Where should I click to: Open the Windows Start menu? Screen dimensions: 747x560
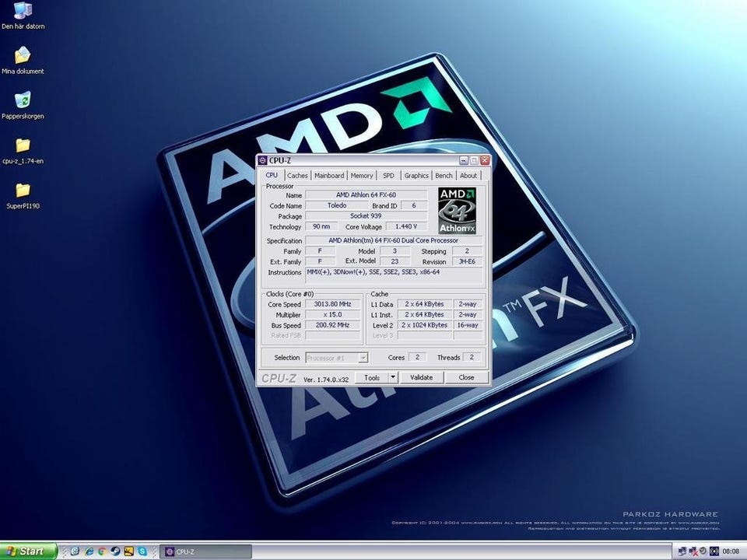pos(28,551)
